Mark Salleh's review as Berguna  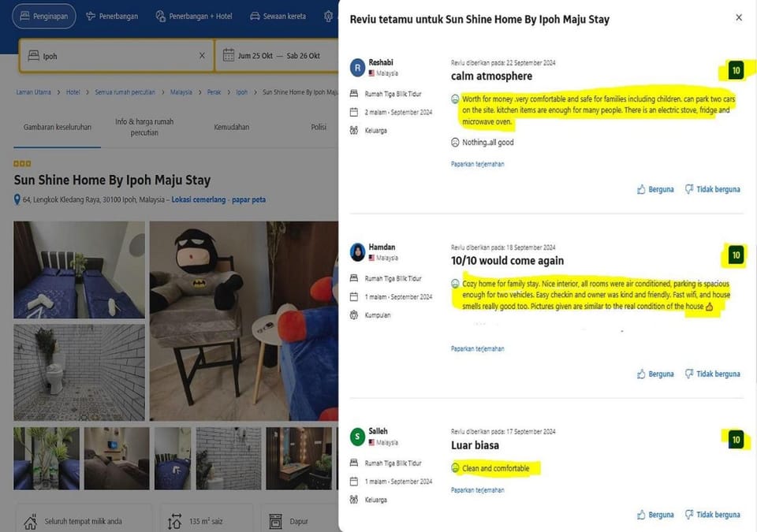pos(655,515)
